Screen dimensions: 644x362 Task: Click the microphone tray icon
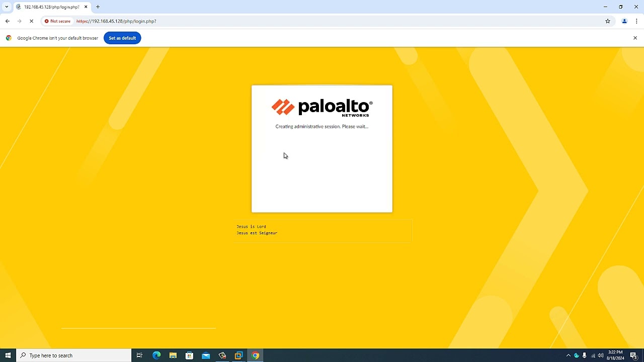coord(584,355)
